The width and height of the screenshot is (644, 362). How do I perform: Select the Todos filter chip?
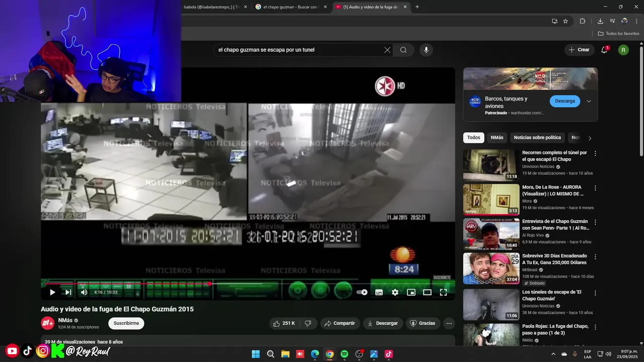point(473,138)
